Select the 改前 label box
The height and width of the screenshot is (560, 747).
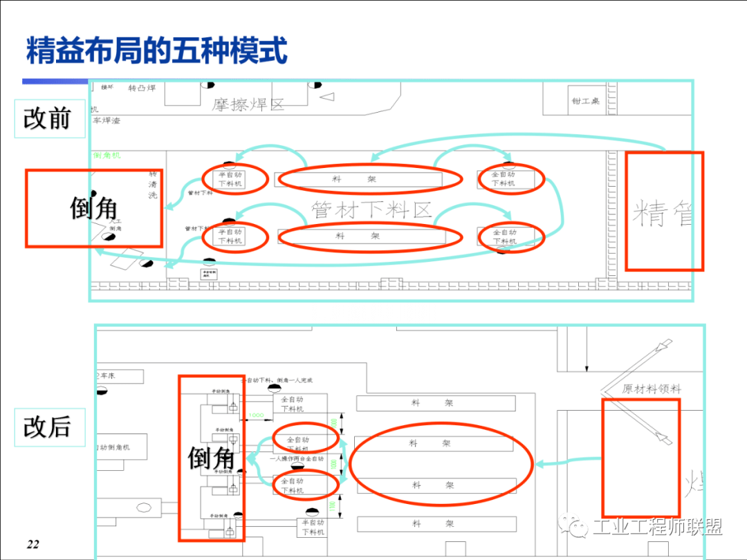point(50,119)
